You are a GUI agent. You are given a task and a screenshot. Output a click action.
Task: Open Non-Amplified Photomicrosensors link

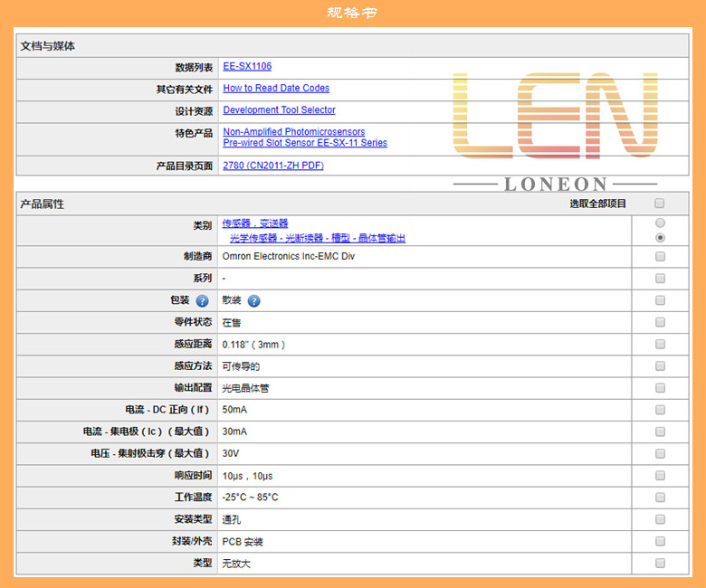[294, 132]
